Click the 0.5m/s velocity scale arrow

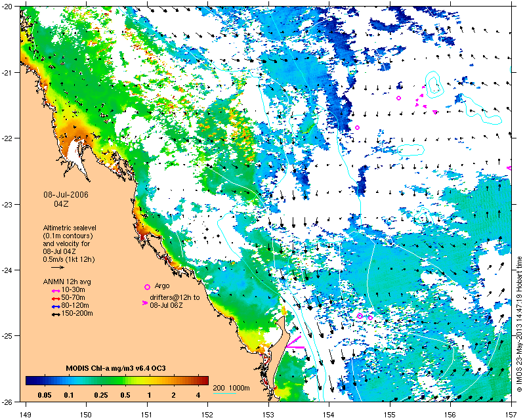(58, 267)
